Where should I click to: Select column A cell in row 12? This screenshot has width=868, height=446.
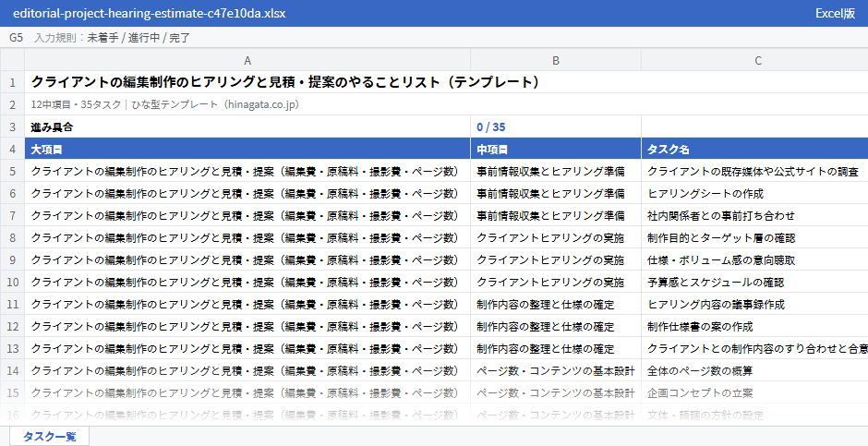coord(247,326)
